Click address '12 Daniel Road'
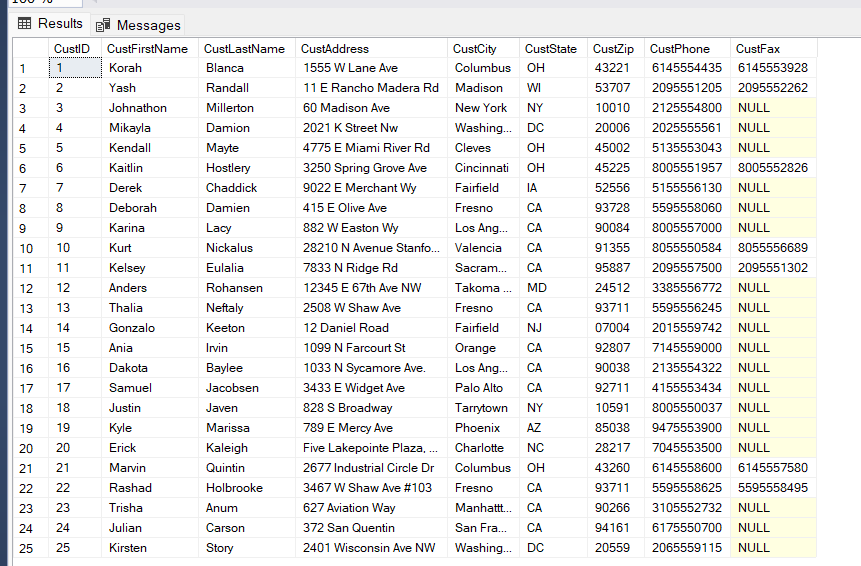 pos(371,328)
